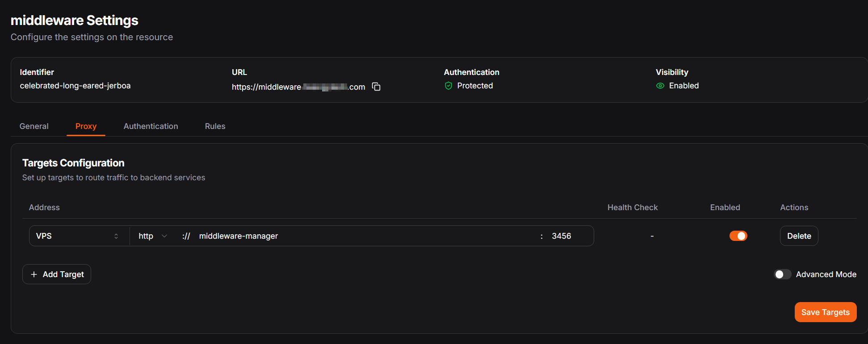Click the middleware Settings page title
The height and width of the screenshot is (344, 868).
[74, 21]
